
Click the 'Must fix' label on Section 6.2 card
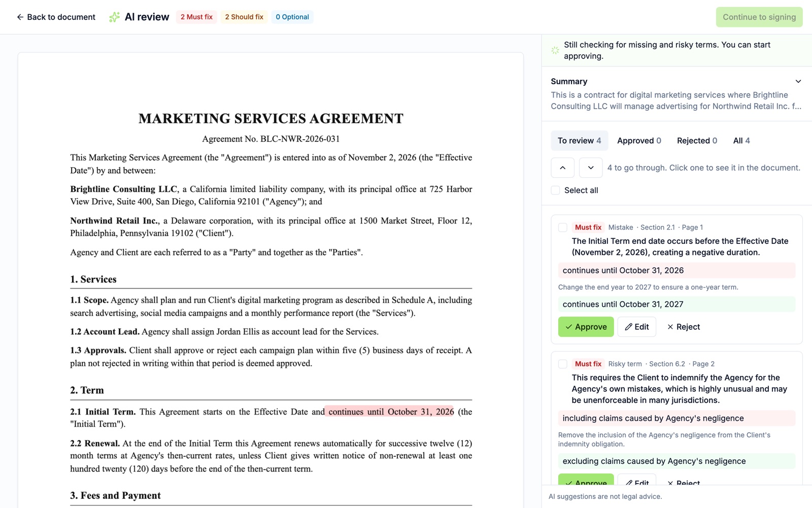[x=588, y=364]
